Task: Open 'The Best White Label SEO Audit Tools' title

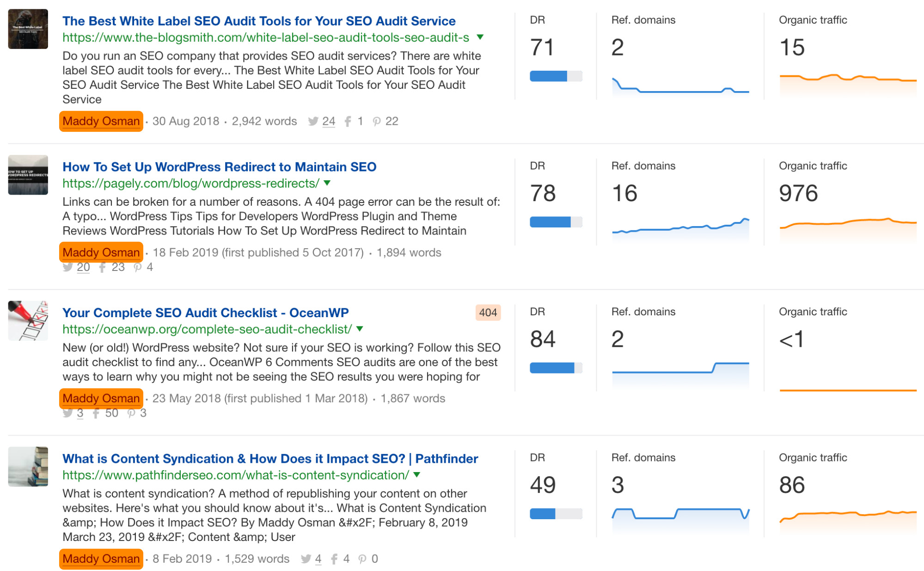Action: coord(259,21)
